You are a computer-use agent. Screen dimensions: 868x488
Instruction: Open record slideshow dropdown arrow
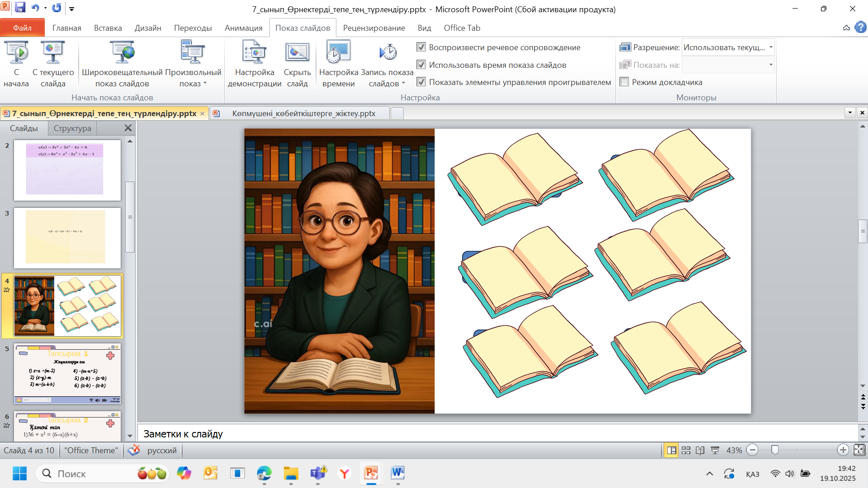[x=403, y=83]
